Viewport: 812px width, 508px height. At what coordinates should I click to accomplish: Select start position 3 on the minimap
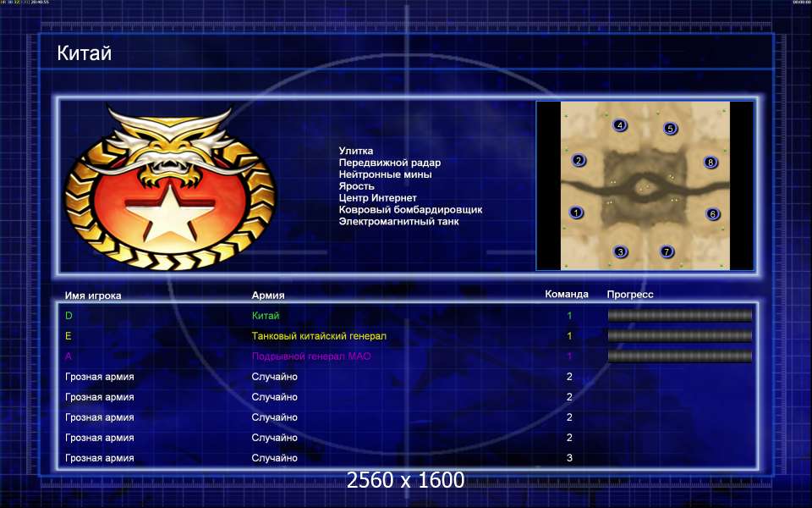tap(620, 252)
